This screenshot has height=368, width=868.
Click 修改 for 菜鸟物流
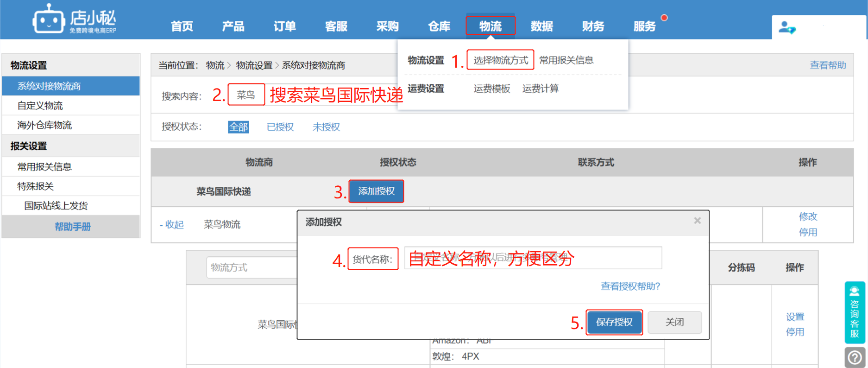(808, 216)
